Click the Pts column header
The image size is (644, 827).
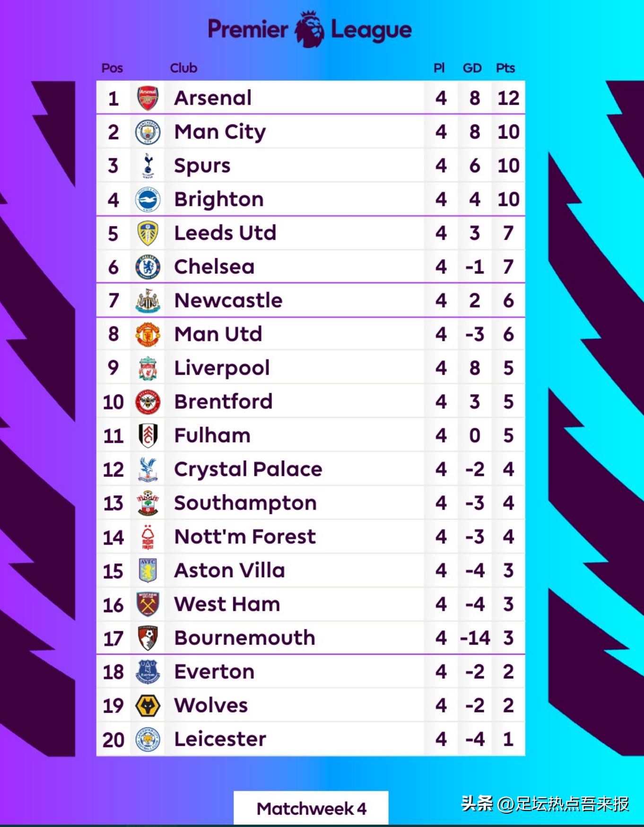[505, 68]
